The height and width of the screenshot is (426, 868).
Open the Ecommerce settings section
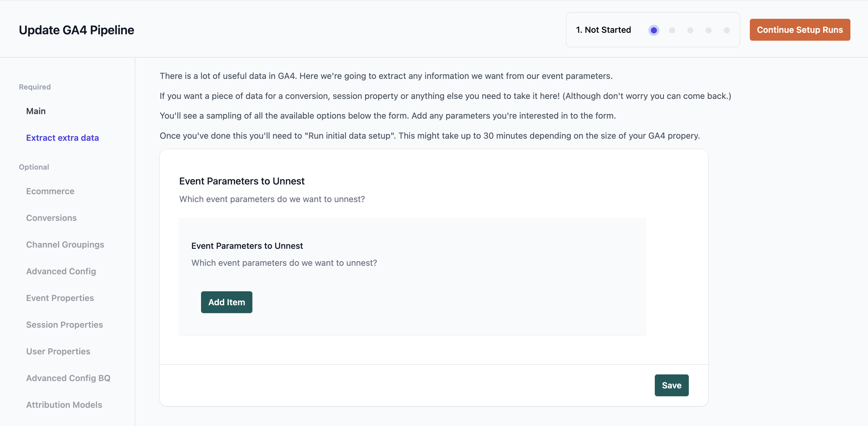tap(50, 191)
